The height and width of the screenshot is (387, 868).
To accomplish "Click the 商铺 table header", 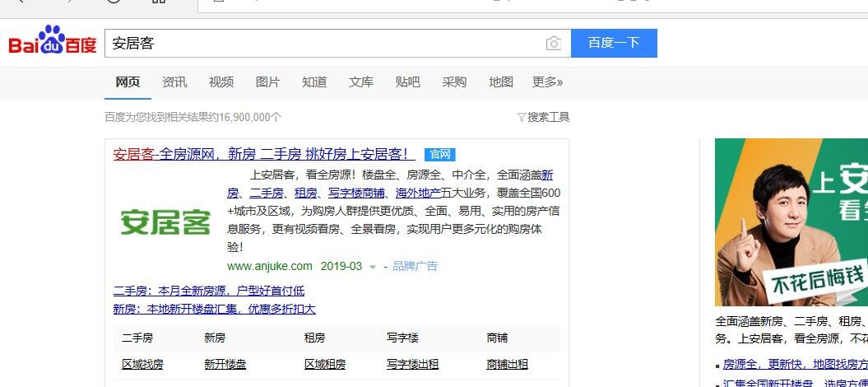I will (x=497, y=338).
